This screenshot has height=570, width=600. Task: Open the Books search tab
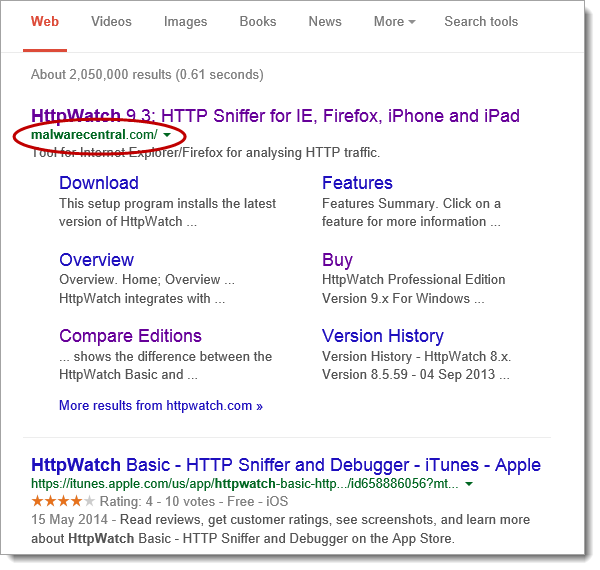[258, 21]
